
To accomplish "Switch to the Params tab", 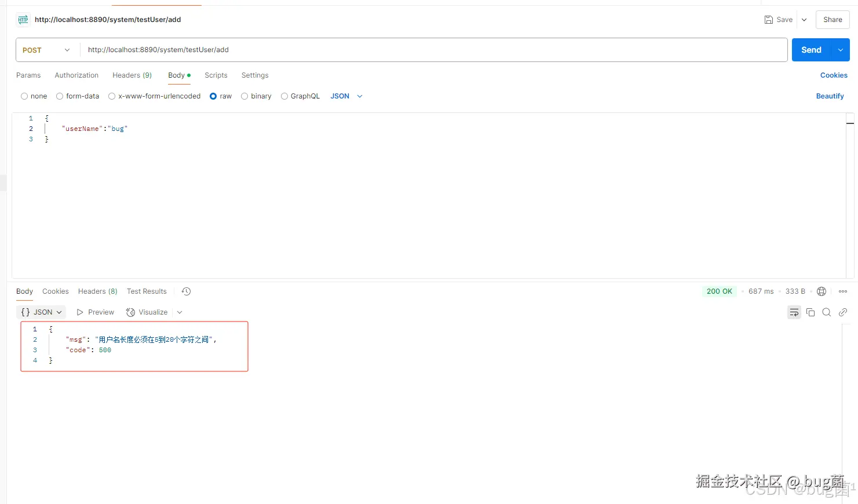I will pyautogui.click(x=28, y=75).
